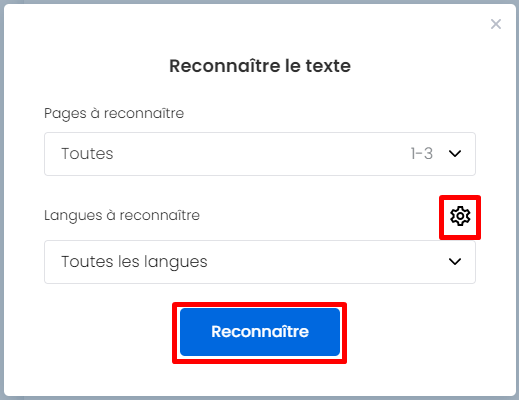519x400 pixels.
Task: Open the Toutes pages selection box
Action: pyautogui.click(x=260, y=154)
